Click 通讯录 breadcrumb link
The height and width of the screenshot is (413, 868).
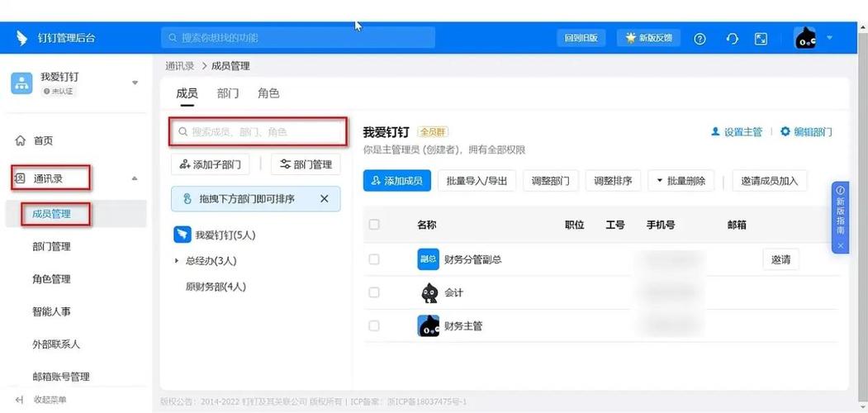pyautogui.click(x=180, y=66)
